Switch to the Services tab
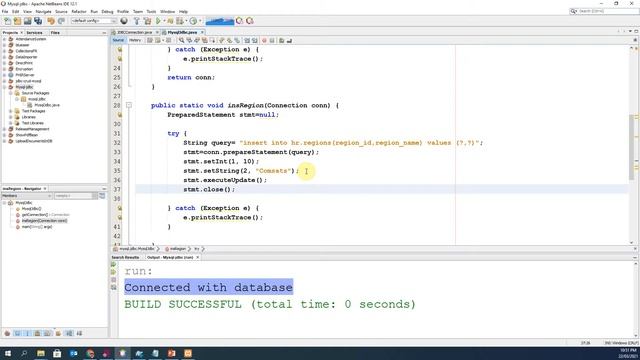This screenshot has height=360, width=640. tap(35, 33)
